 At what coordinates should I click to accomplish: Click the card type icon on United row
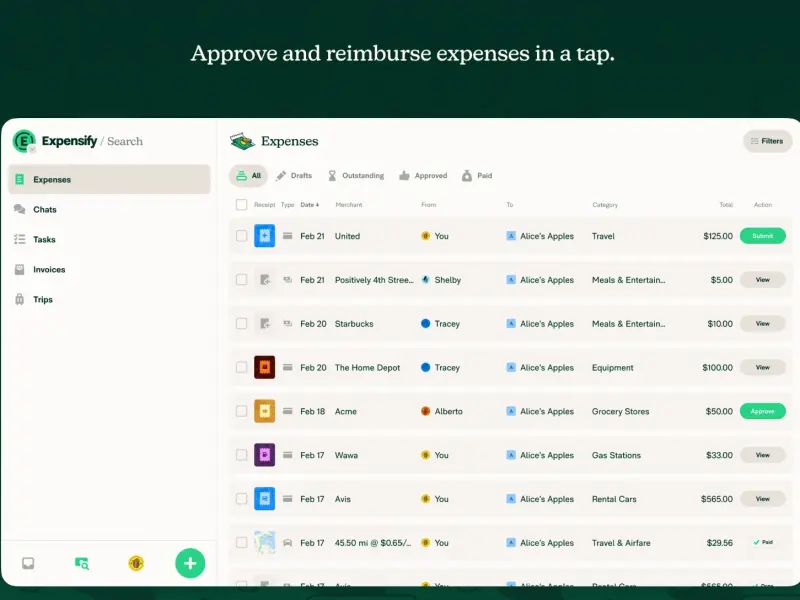[288, 236]
